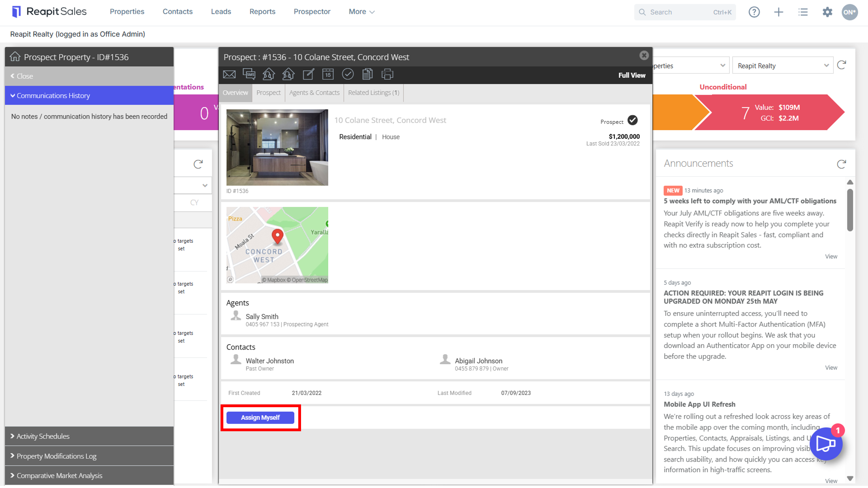Close the prospect popup with X icon
Viewport: 868px width, 488px height.
click(x=644, y=56)
